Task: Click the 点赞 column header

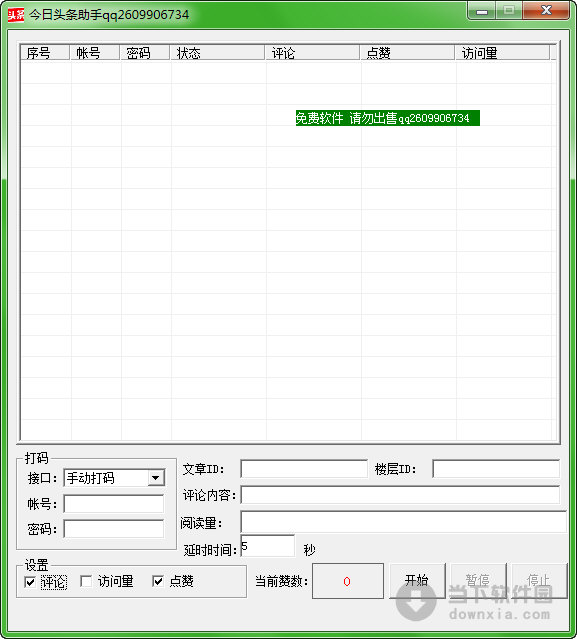Action: tap(407, 53)
